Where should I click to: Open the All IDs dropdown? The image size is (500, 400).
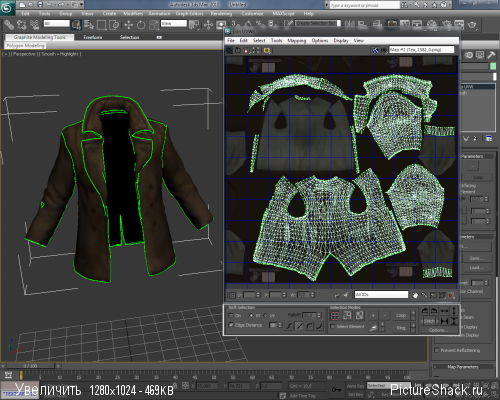(x=381, y=295)
